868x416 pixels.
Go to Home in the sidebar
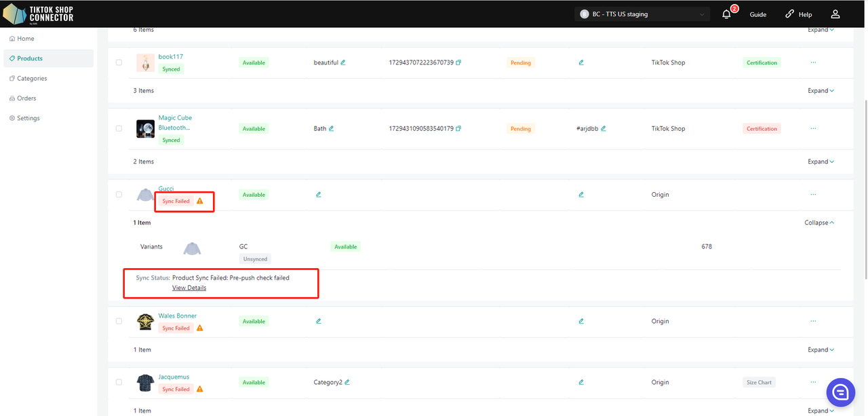(x=48, y=39)
